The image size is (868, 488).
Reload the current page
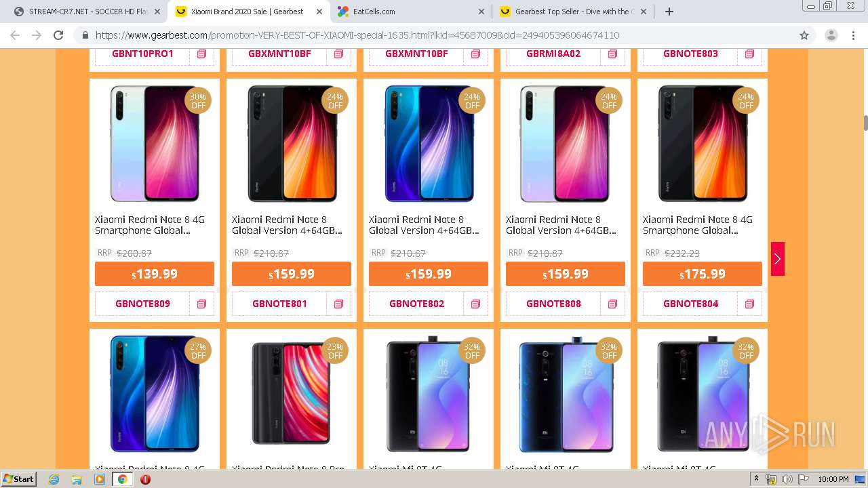click(x=58, y=35)
